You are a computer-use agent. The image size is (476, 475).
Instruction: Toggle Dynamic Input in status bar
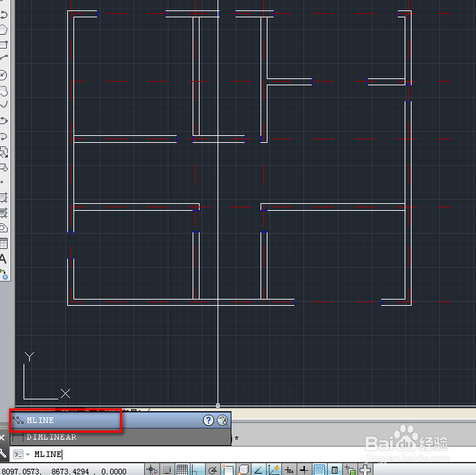coord(289,470)
